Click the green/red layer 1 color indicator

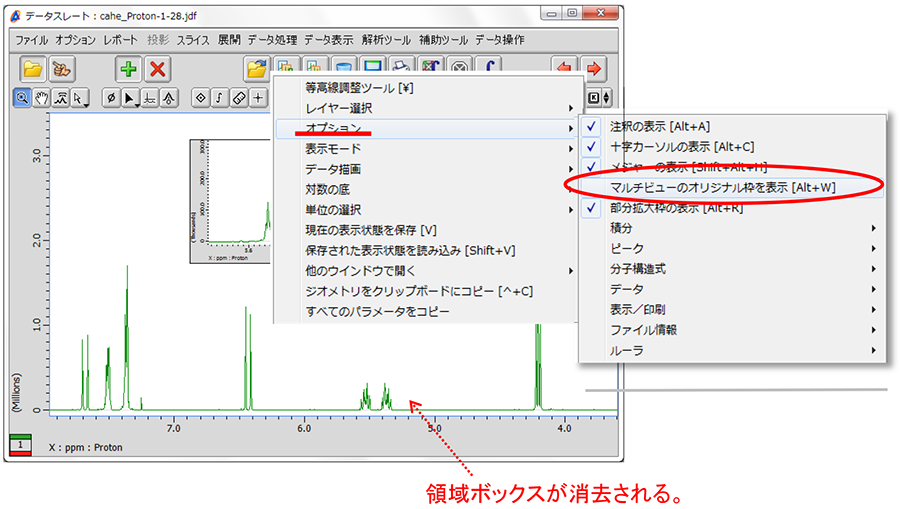click(21, 445)
